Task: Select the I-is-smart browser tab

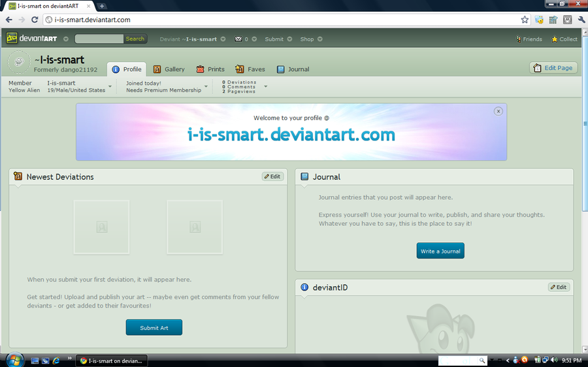Action: point(49,6)
